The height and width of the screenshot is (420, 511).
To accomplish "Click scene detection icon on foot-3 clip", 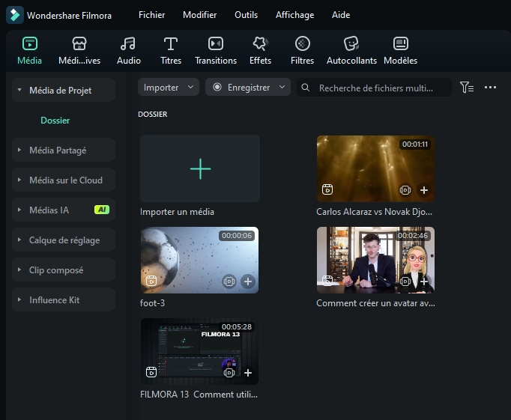I will click(x=229, y=281).
